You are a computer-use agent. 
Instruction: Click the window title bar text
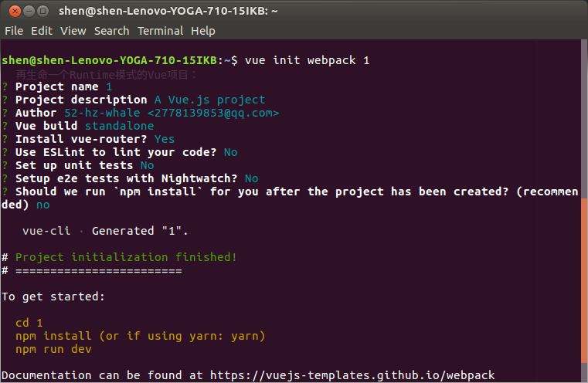point(168,12)
